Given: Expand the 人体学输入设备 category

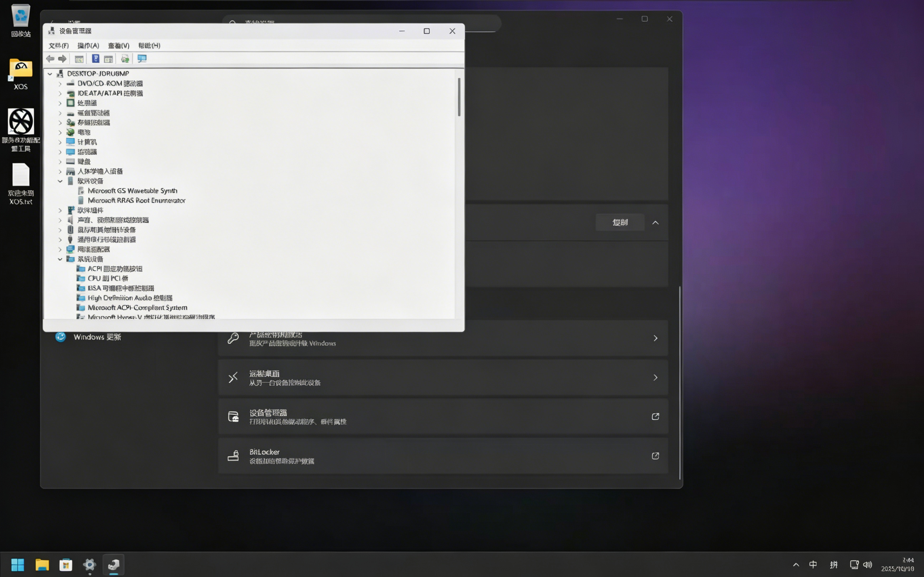Looking at the screenshot, I should point(60,171).
